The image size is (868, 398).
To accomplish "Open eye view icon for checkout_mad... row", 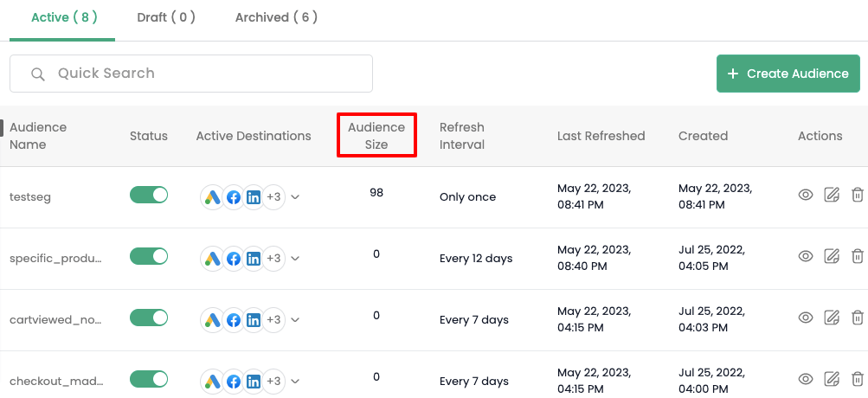I will point(806,379).
